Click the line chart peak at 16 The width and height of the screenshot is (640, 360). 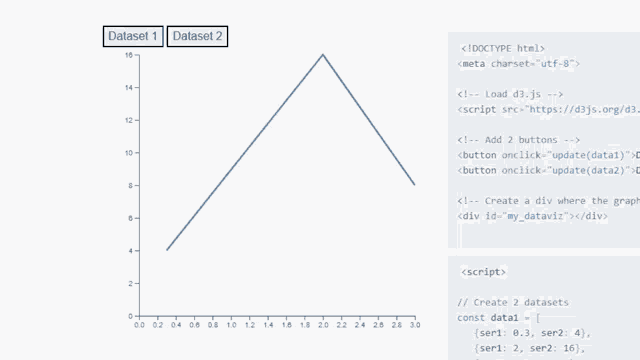coord(323,54)
